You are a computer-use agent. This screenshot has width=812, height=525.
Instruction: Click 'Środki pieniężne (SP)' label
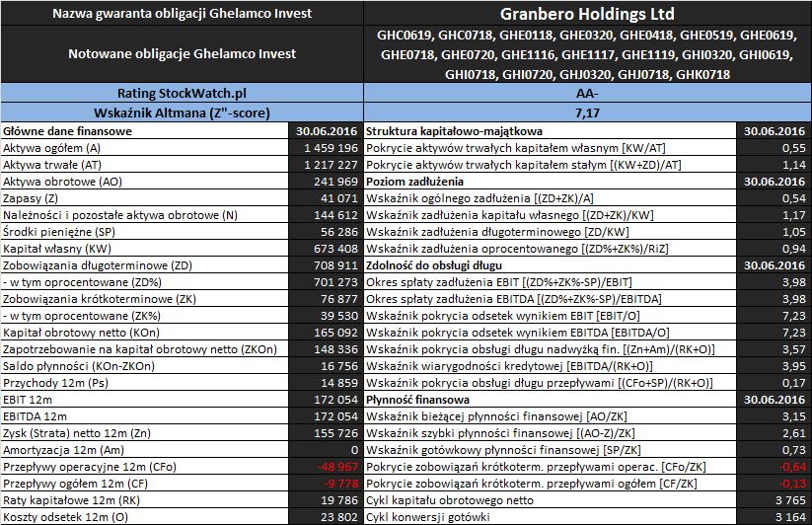click(x=59, y=232)
